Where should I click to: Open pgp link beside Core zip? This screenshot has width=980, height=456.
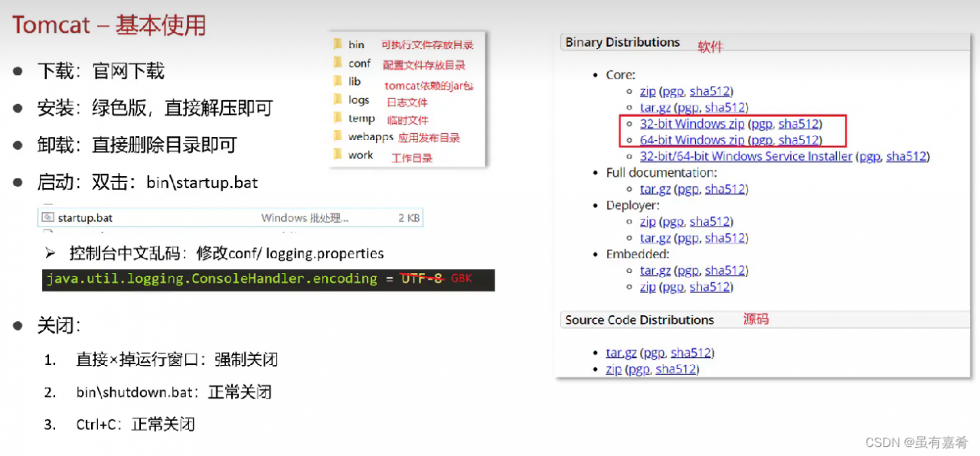pyautogui.click(x=673, y=91)
